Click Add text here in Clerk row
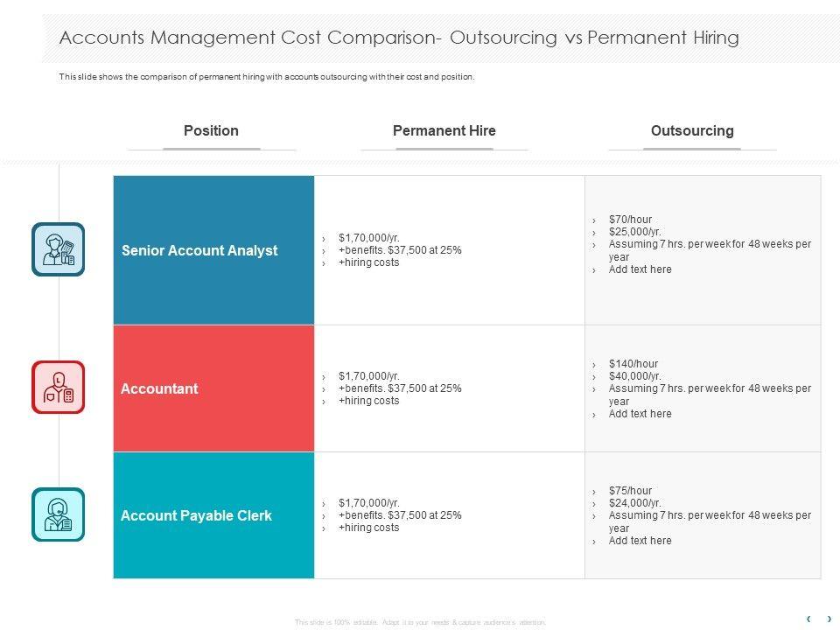840x630 pixels. pos(640,541)
